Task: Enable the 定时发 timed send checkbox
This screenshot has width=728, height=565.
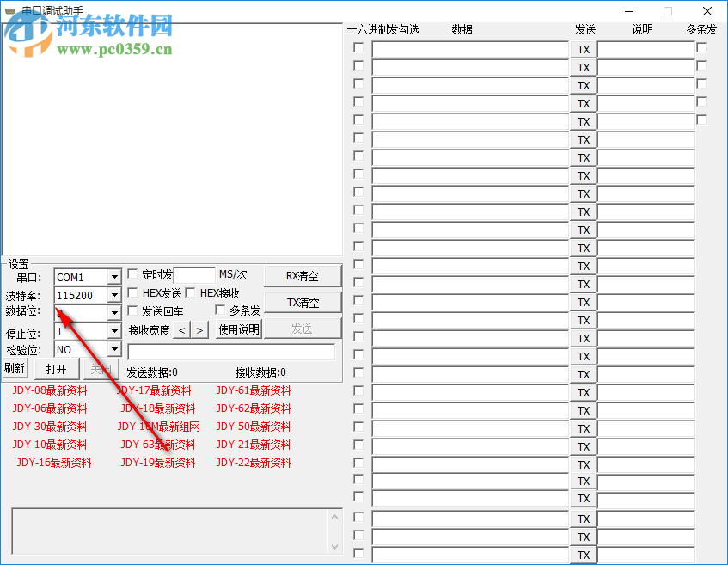Action: tap(132, 274)
